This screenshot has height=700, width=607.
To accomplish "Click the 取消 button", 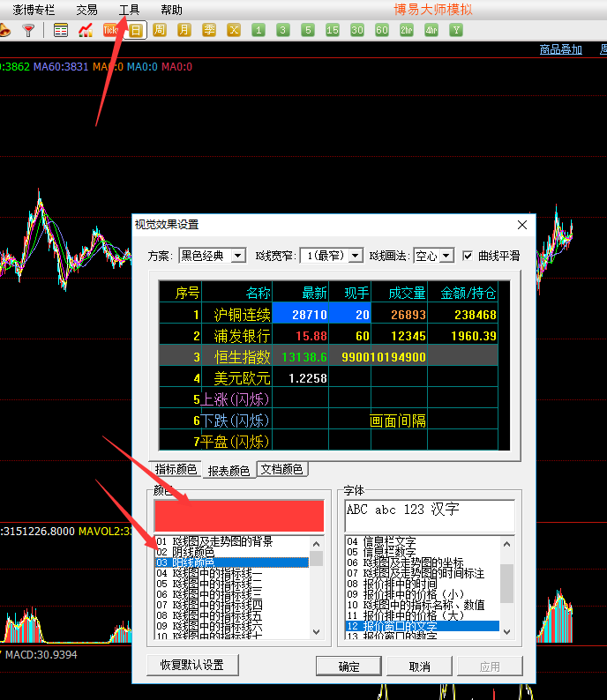I will click(419, 666).
